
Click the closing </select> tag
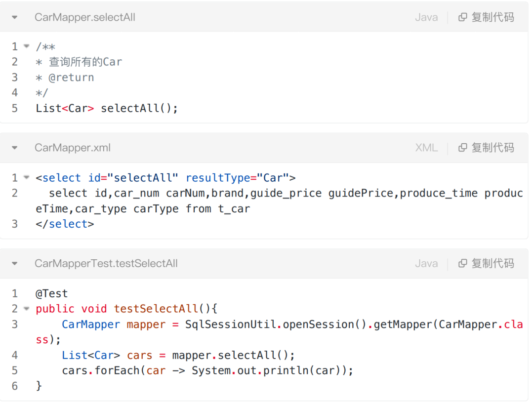point(65,224)
